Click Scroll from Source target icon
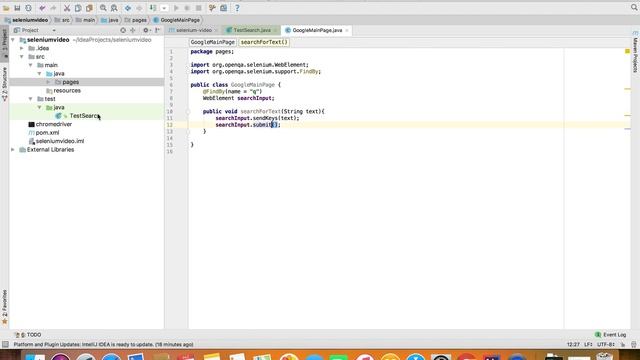Viewport: 640px width, 360px height. coord(123,30)
